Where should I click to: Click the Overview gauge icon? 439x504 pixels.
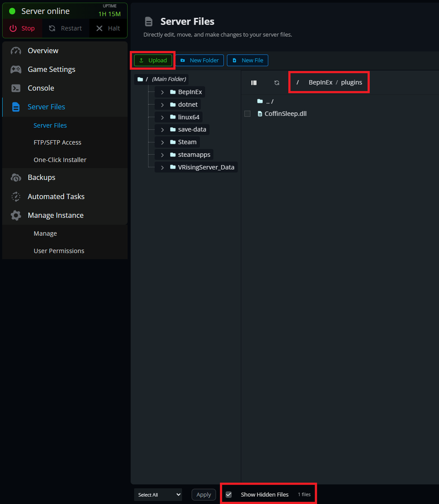click(x=16, y=50)
